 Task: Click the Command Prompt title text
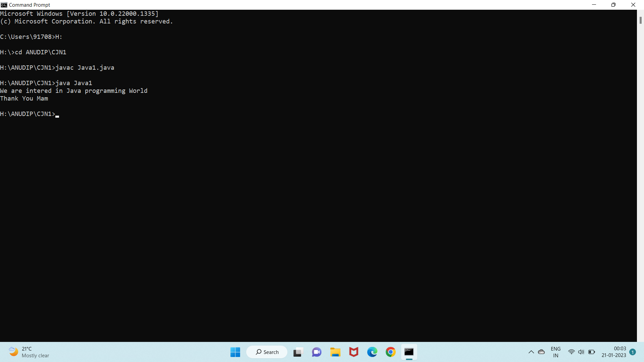click(30, 5)
